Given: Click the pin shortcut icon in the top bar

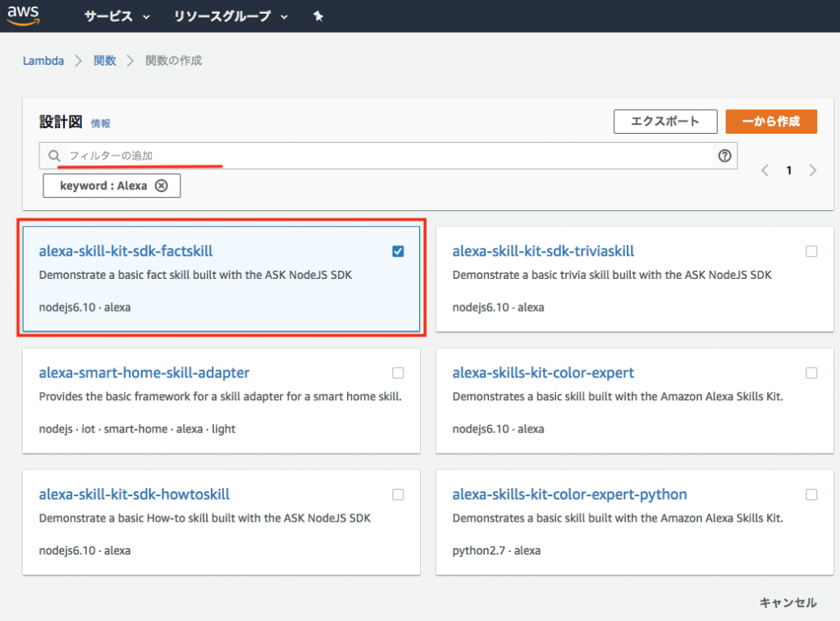Looking at the screenshot, I should click(x=318, y=16).
